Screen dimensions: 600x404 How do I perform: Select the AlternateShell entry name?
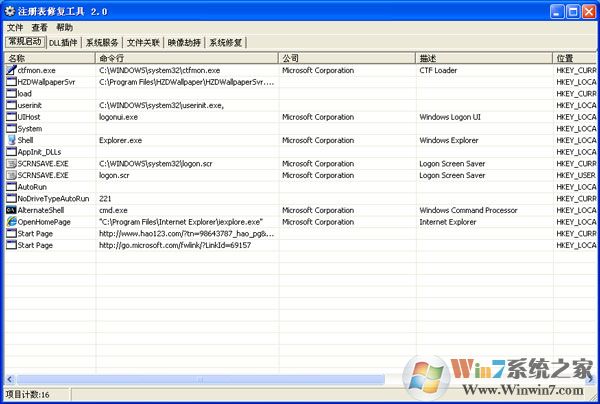(41, 210)
